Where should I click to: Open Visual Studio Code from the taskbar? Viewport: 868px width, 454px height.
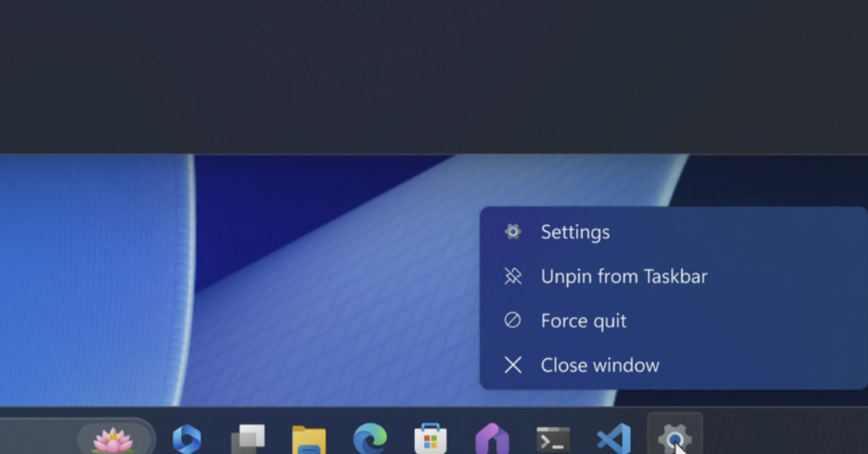[613, 439]
